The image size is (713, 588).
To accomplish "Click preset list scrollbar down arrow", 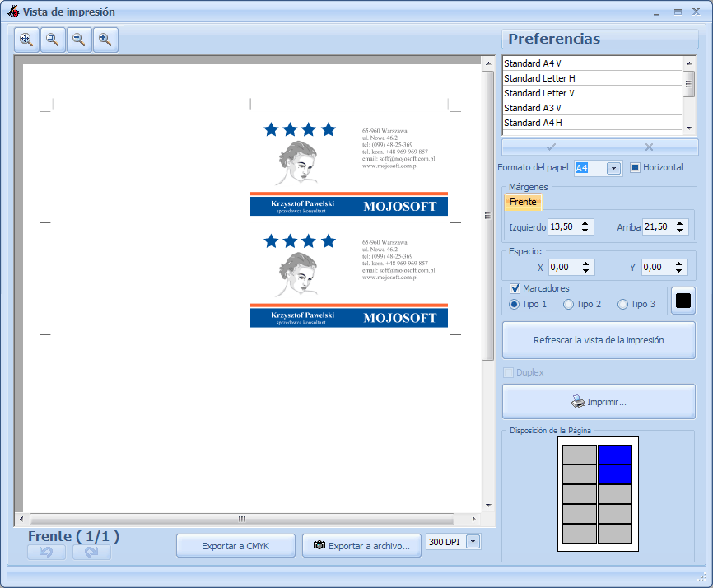I will (x=689, y=128).
